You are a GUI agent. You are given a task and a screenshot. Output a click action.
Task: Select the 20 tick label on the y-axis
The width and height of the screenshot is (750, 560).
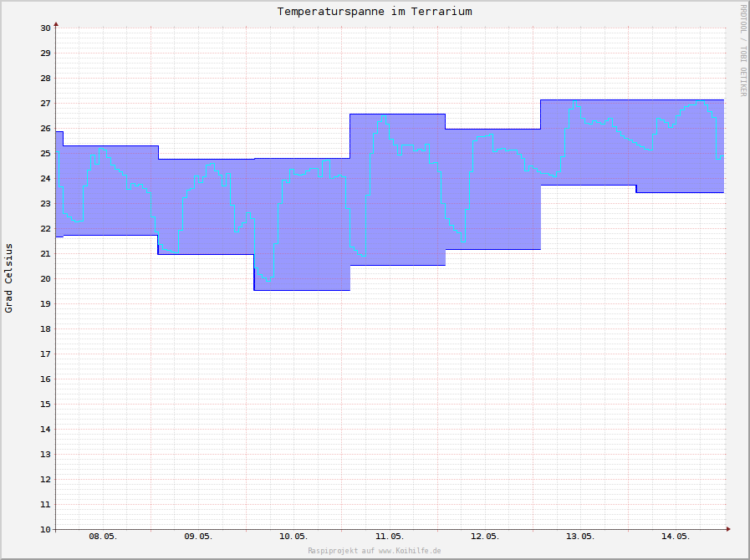45,279
